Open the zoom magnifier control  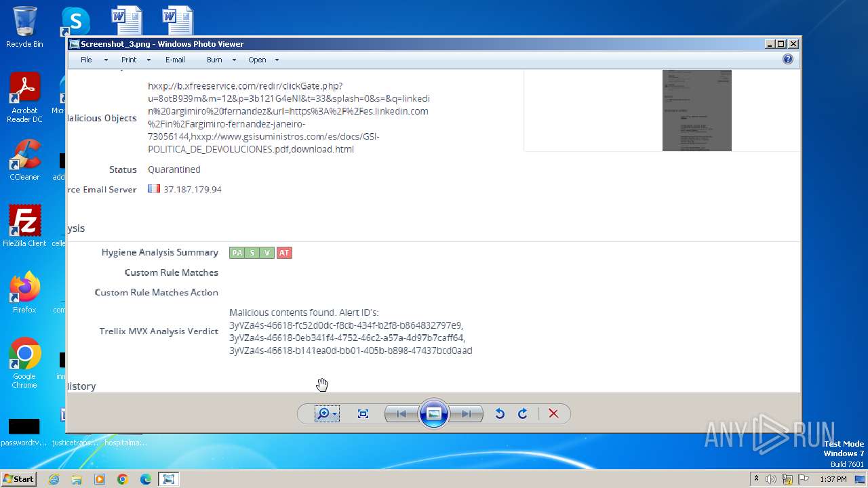[327, 413]
